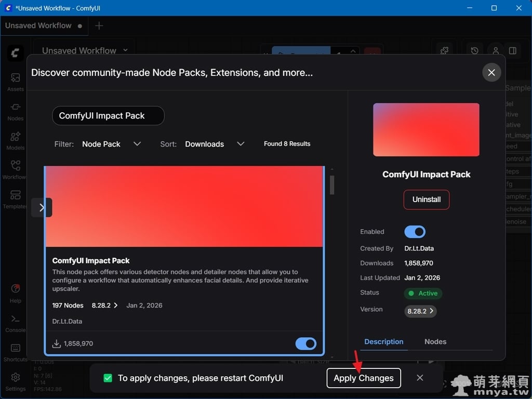Viewport: 532px width, 399px height.
Task: Open the Nodes library icon
Action: pos(16,110)
